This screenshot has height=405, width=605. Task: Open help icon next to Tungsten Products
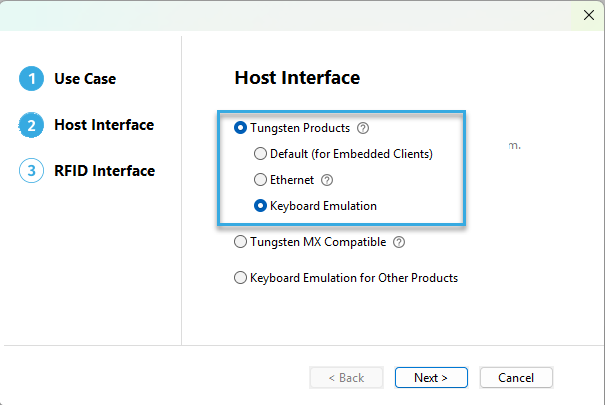[x=363, y=128]
